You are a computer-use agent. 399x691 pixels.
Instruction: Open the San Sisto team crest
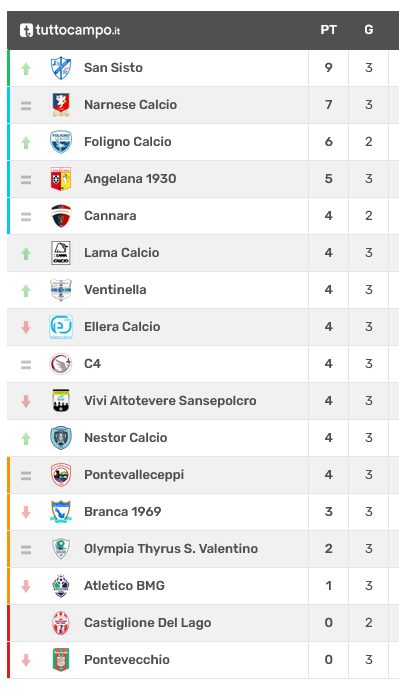(x=61, y=68)
